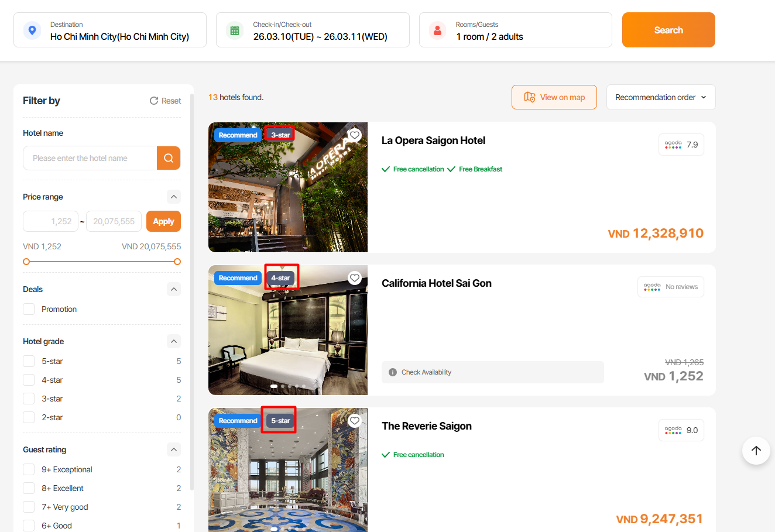
Task: Click the 7.9 rating for La Opera
Action: point(692,145)
